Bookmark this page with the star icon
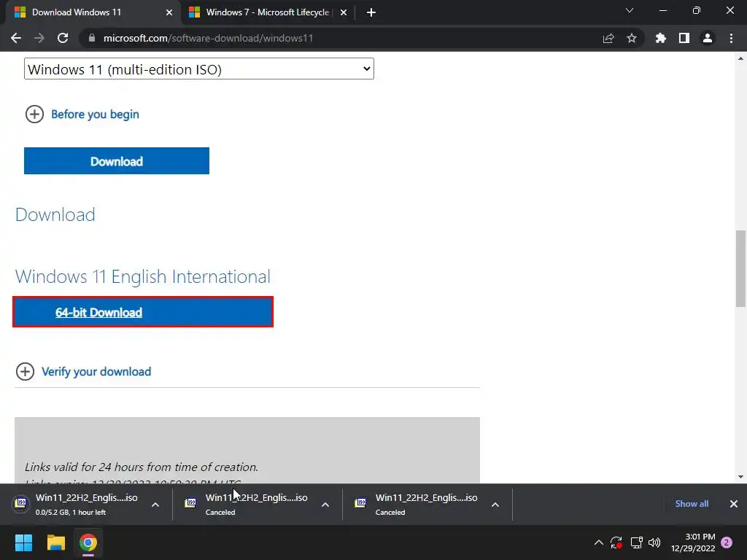 [x=632, y=38]
